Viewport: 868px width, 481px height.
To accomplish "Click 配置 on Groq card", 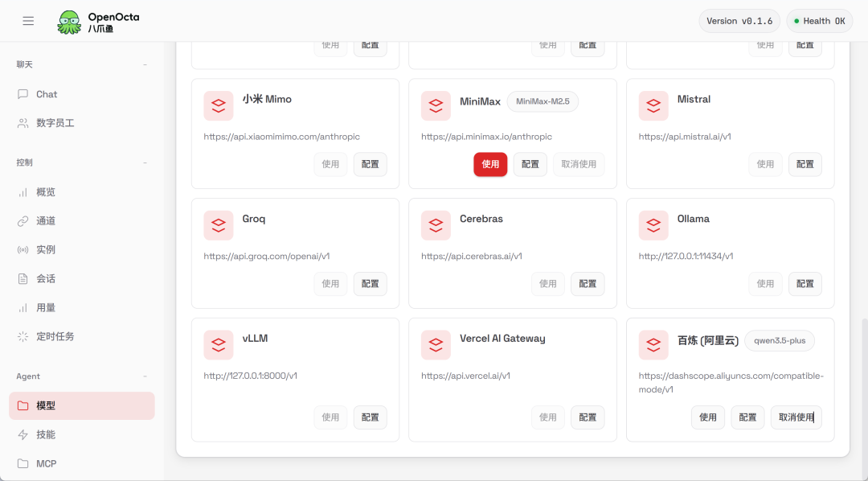I will click(371, 284).
